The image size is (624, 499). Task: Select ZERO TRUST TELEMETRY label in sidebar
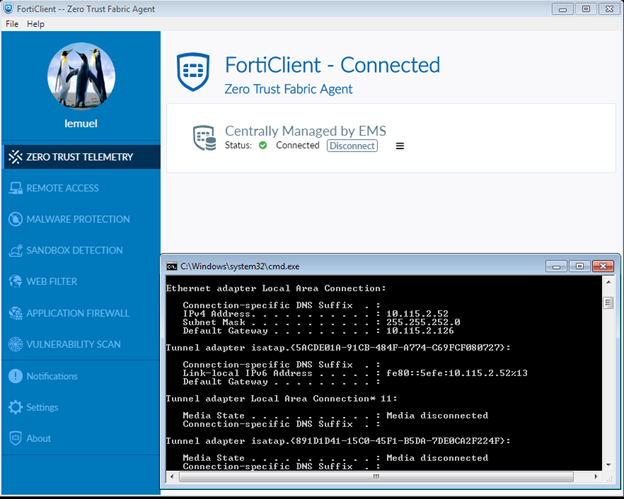80,157
